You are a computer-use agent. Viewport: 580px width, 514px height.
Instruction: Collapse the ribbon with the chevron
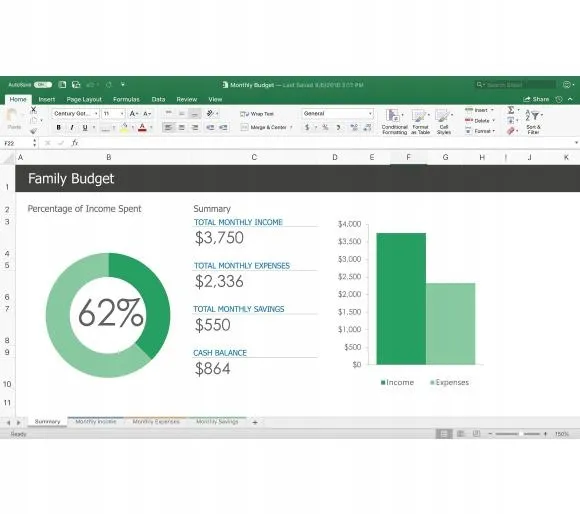point(570,99)
